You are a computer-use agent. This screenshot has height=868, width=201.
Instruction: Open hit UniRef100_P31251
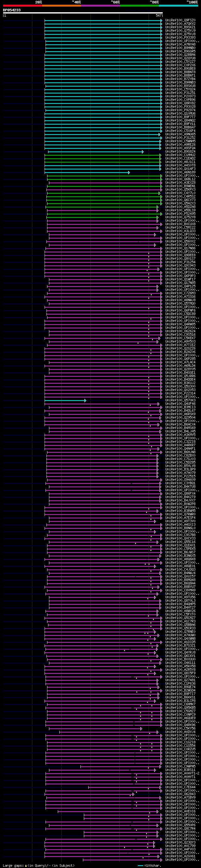[180, 93]
